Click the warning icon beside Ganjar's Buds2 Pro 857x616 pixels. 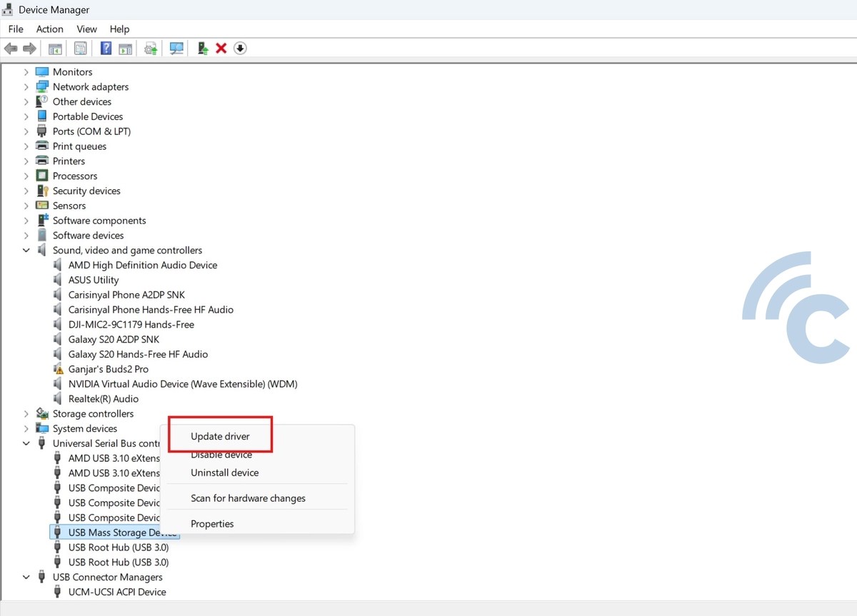pyautogui.click(x=59, y=369)
